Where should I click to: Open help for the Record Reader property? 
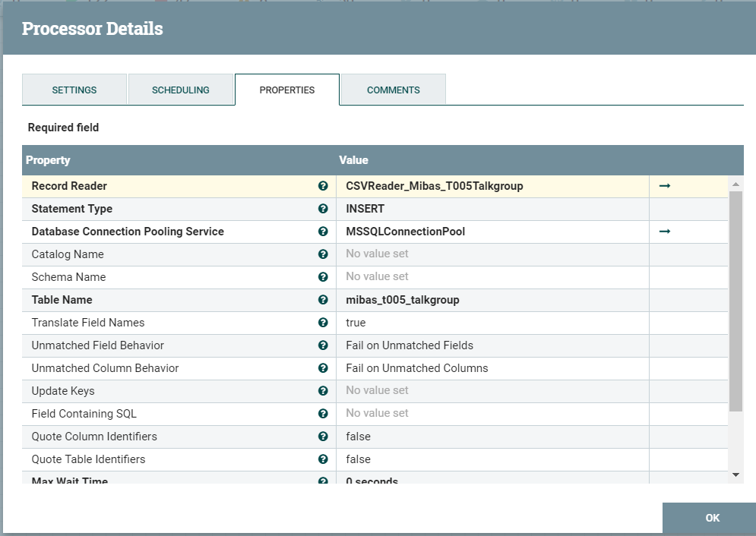[323, 185]
